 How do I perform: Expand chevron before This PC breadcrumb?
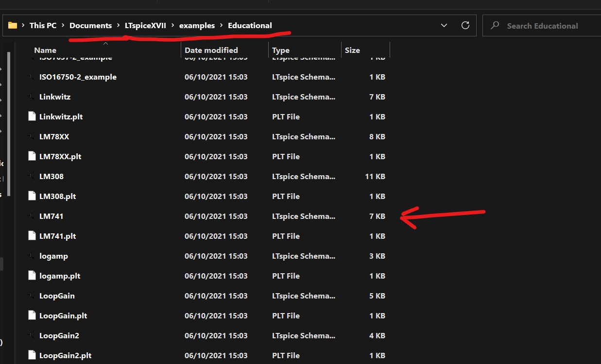click(x=23, y=26)
